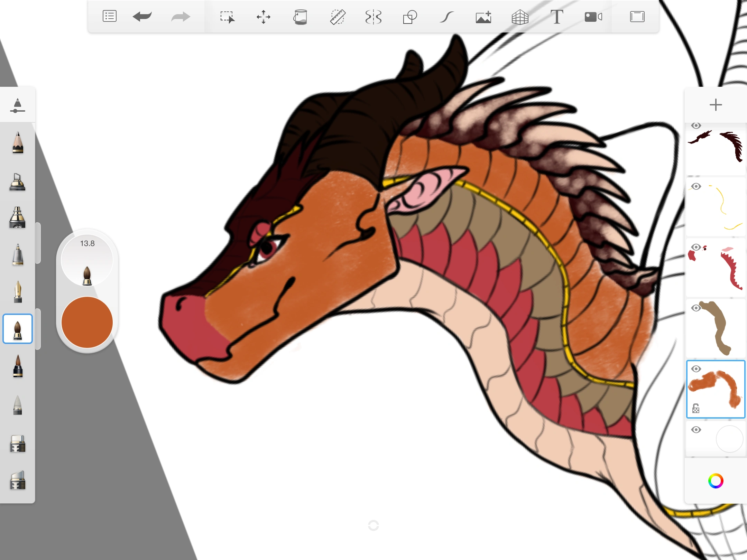Hide the tan scales layer

pyautogui.click(x=696, y=308)
